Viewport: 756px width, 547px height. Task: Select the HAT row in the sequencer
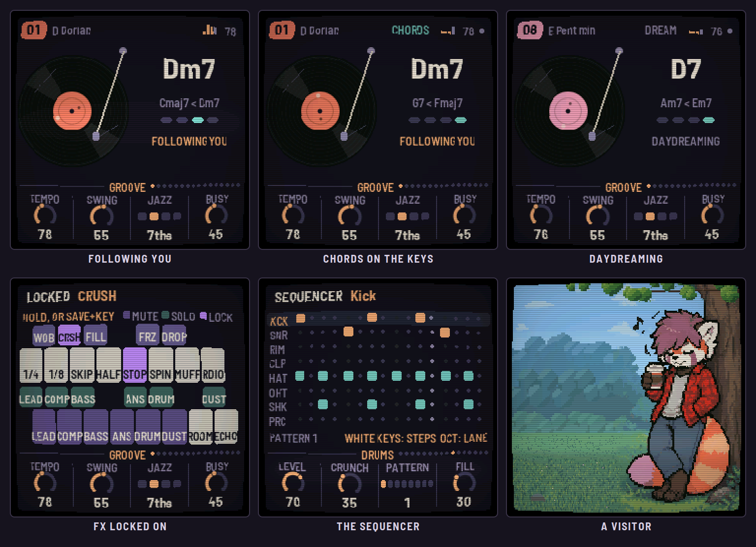tap(378, 377)
